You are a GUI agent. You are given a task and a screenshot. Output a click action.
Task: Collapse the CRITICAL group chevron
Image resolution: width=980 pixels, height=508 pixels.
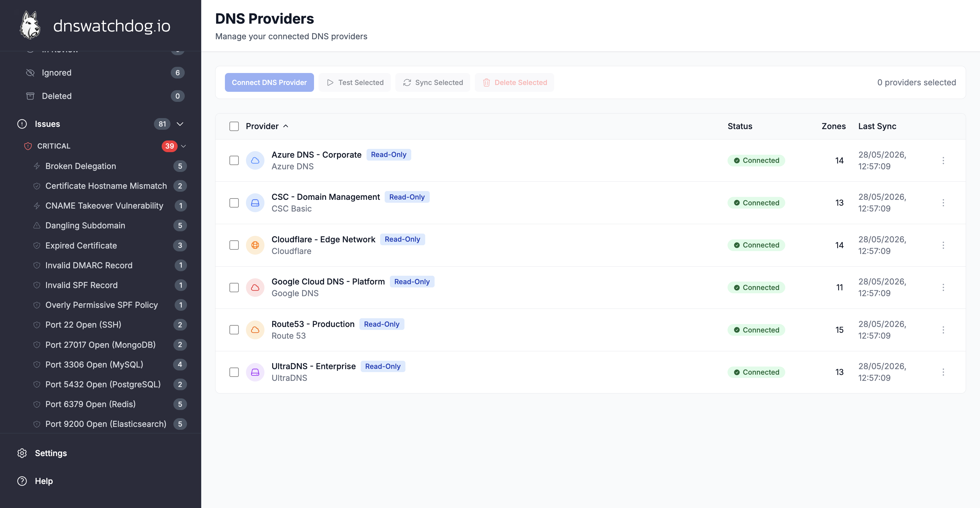[183, 146]
